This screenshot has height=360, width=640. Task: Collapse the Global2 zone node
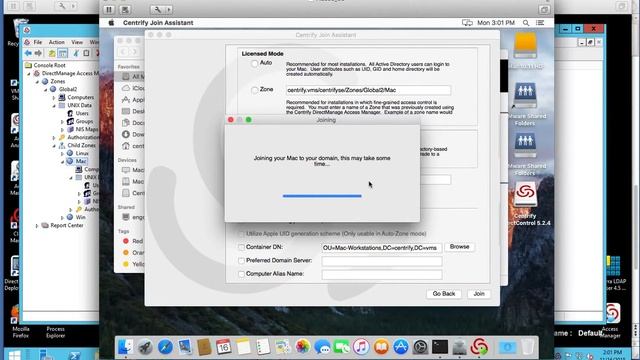tap(45, 89)
